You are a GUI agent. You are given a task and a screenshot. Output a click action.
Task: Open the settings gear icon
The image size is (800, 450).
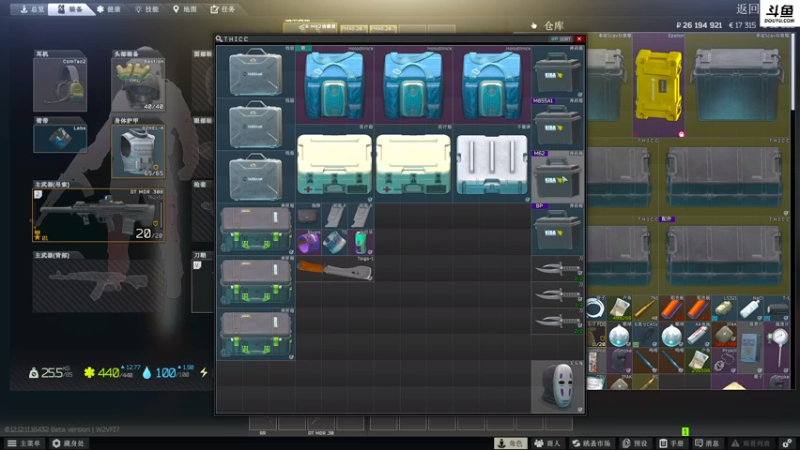pyautogui.click(x=787, y=443)
